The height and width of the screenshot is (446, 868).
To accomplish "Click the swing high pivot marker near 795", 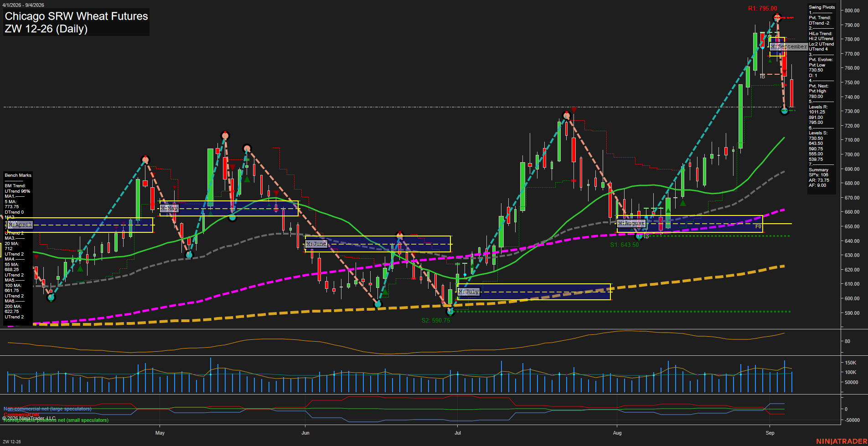I will (x=777, y=18).
